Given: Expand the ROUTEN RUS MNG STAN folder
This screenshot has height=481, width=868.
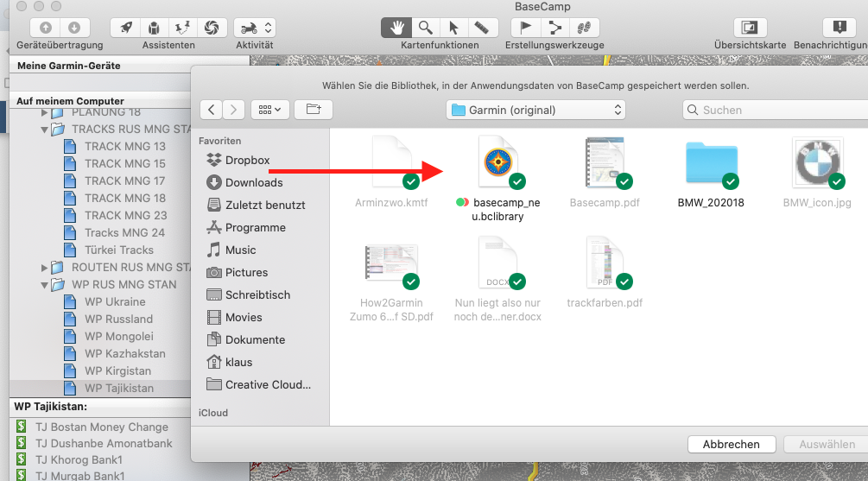Looking at the screenshot, I should tap(44, 268).
